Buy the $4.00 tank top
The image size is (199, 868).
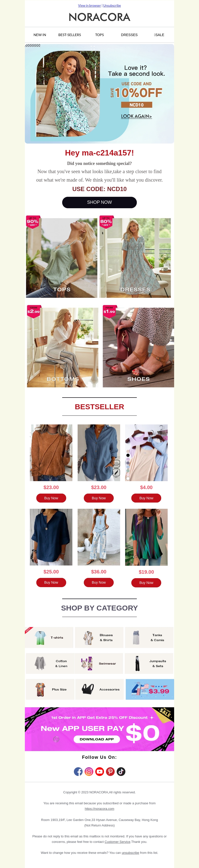click(x=146, y=498)
